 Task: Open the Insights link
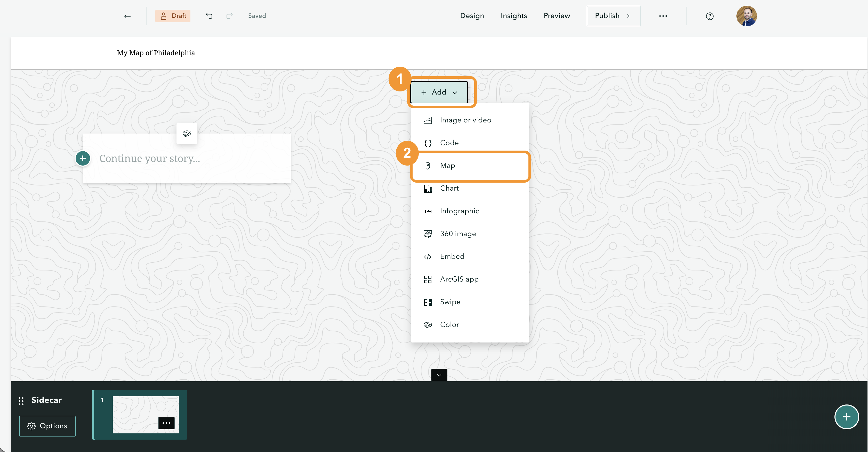514,16
